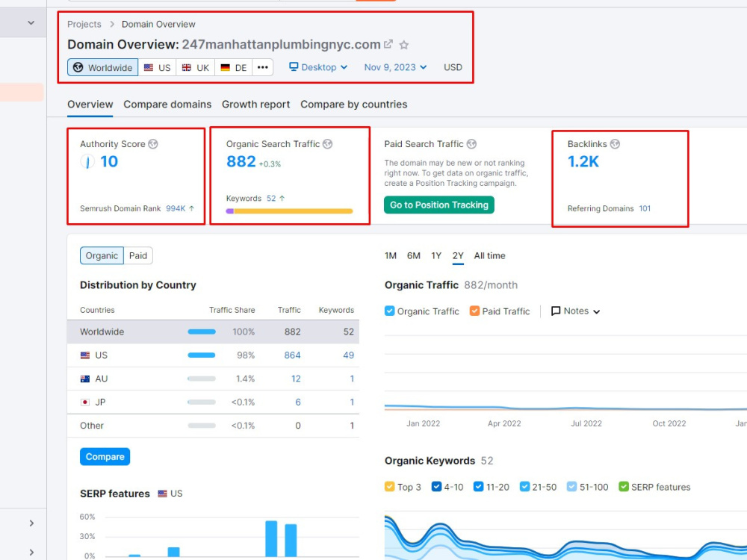Switch to Compare domains tab
747x560 pixels.
coord(167,105)
